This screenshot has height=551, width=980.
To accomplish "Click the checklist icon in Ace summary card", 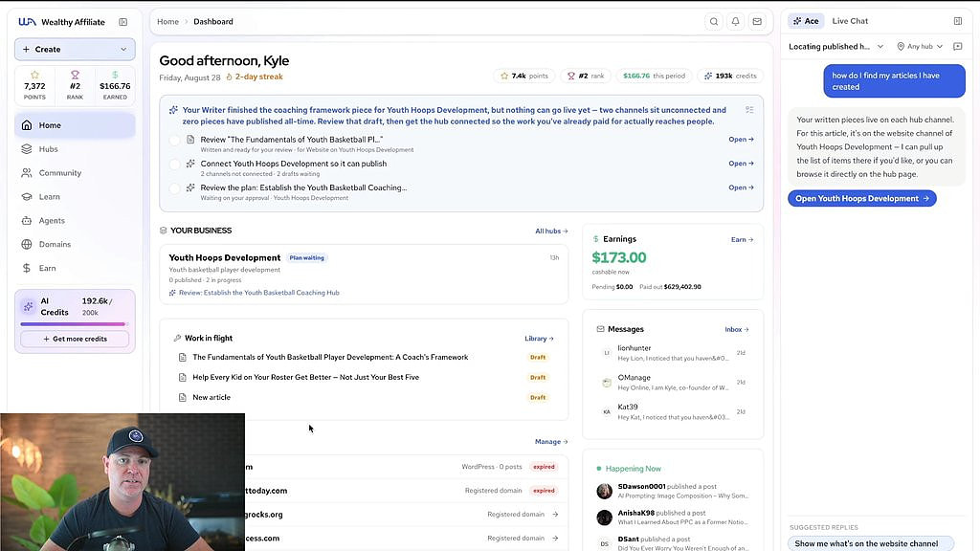I will [749, 110].
